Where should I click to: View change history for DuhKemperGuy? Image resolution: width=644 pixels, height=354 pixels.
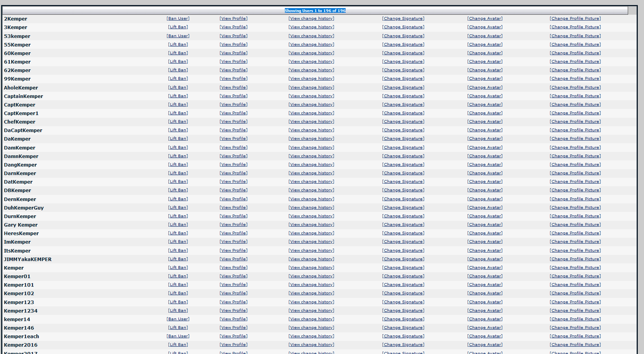tap(311, 207)
